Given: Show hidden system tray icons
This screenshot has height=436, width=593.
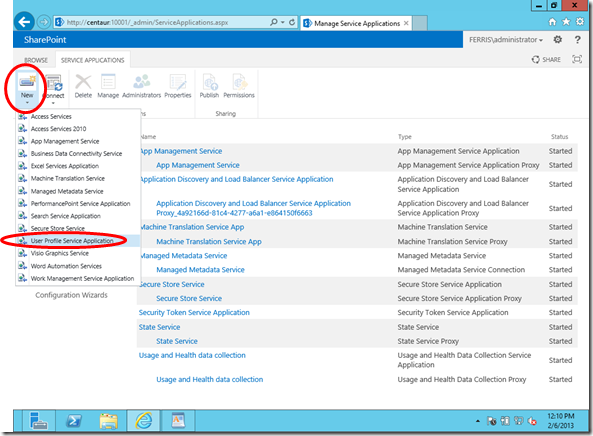Looking at the screenshot, I should [478, 421].
